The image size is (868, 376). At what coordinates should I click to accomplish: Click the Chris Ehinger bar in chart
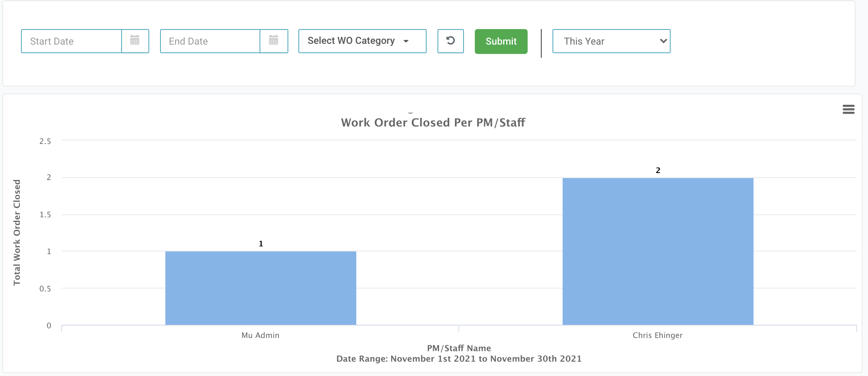pyautogui.click(x=658, y=251)
